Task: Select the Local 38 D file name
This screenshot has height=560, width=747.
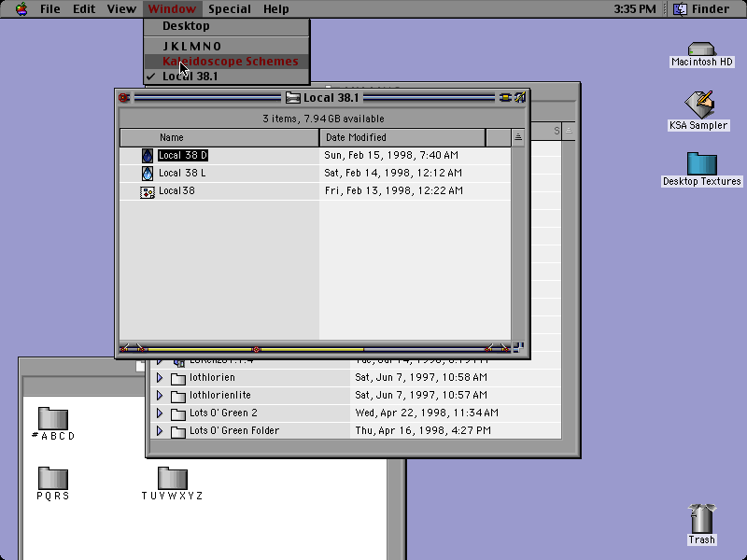Action: click(x=183, y=155)
